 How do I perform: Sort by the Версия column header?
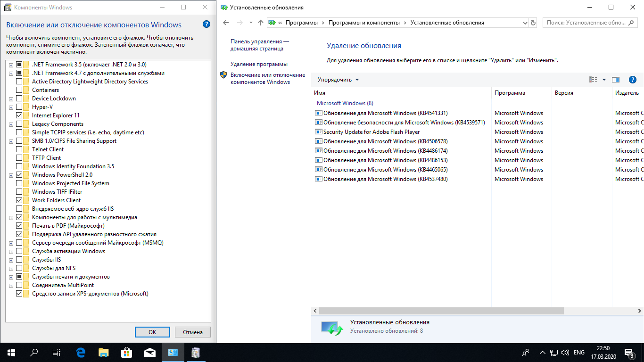click(x=582, y=93)
